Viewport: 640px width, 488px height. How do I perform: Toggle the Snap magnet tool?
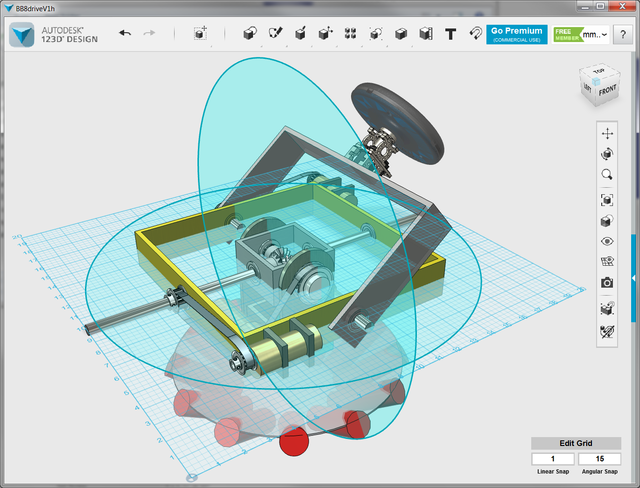476,33
